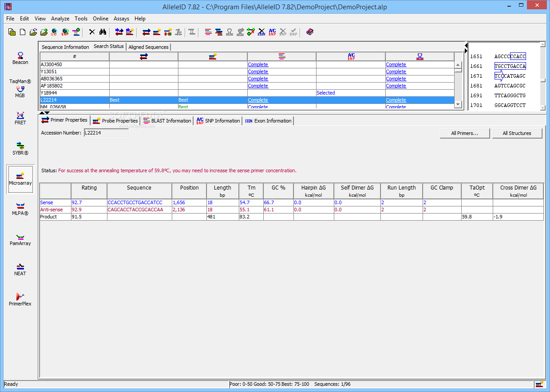Click Selected link in Y18944 row
This screenshot has width=550, height=392.
(326, 93)
